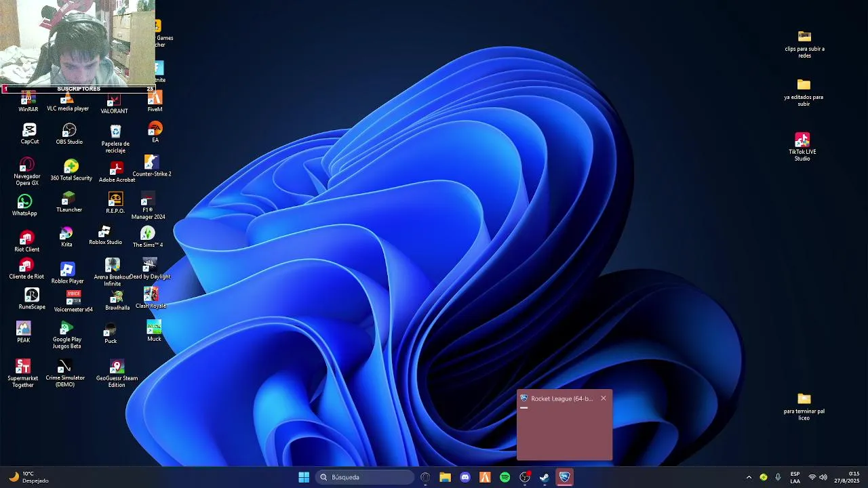
Task: Launch TikTok LIVE Studio shortcut
Action: click(802, 147)
